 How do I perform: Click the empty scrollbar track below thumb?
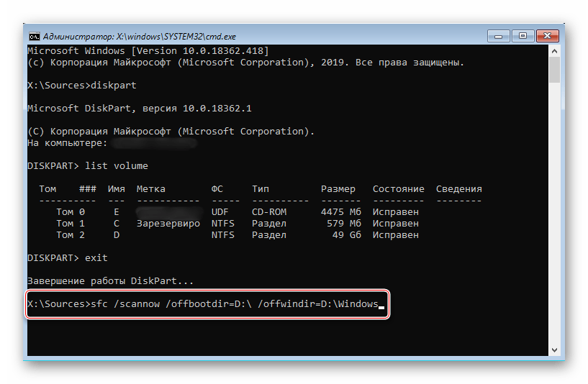[554, 216]
